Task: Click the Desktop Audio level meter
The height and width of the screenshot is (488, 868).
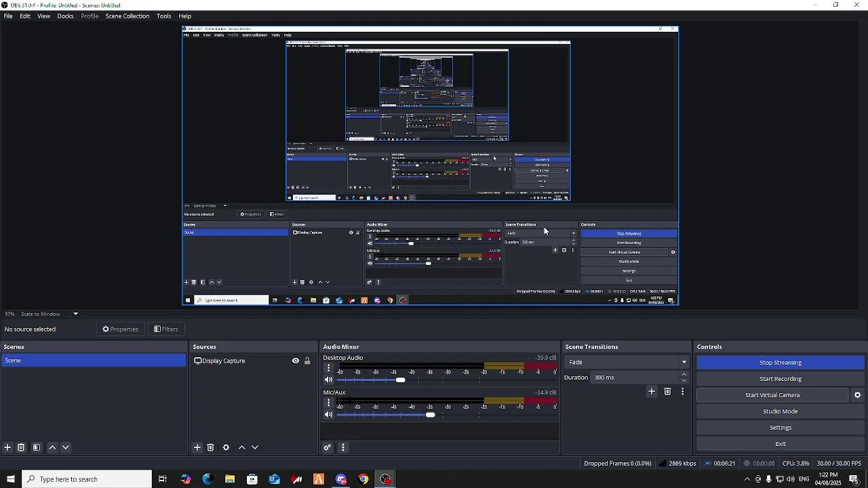Action: 447,366
